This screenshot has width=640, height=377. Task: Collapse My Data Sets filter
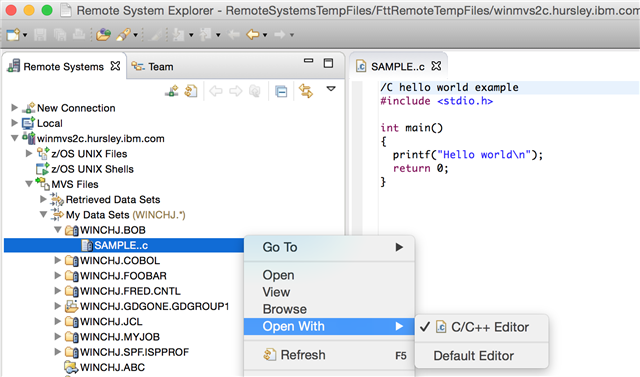(x=43, y=215)
